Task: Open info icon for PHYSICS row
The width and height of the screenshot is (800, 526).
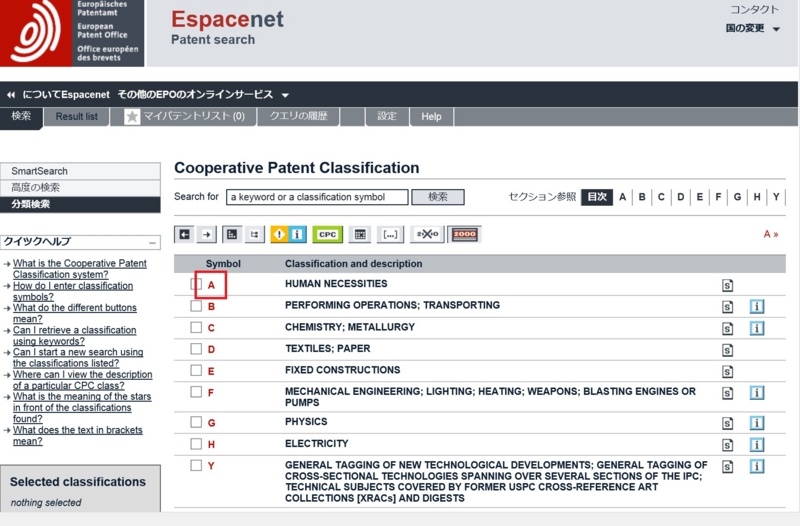Action: tap(757, 423)
